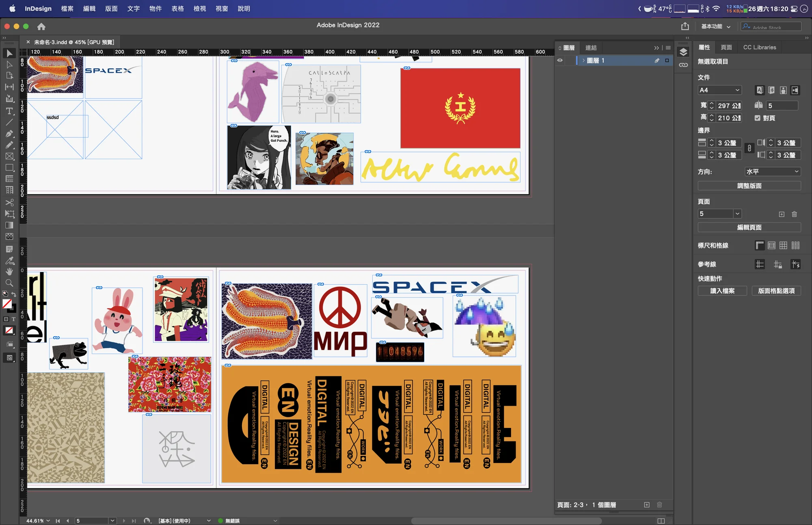Open the [基本] preflight profile dropdown

pos(209,521)
